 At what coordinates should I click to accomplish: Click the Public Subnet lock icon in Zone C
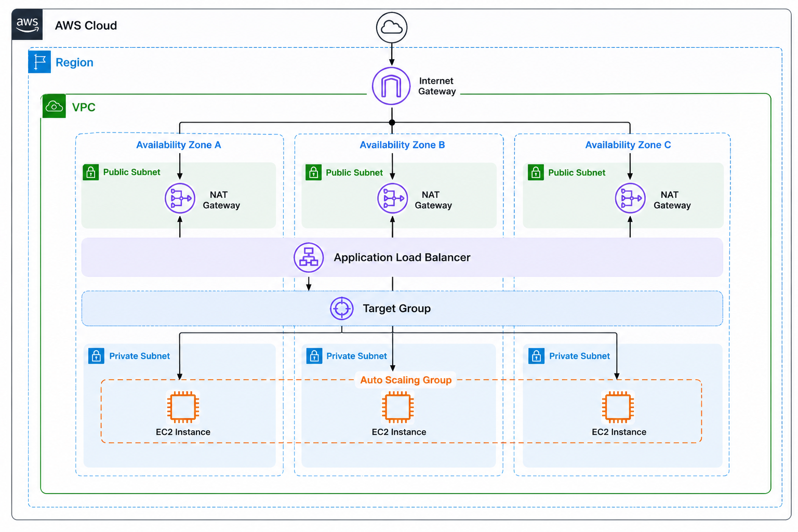tap(536, 172)
